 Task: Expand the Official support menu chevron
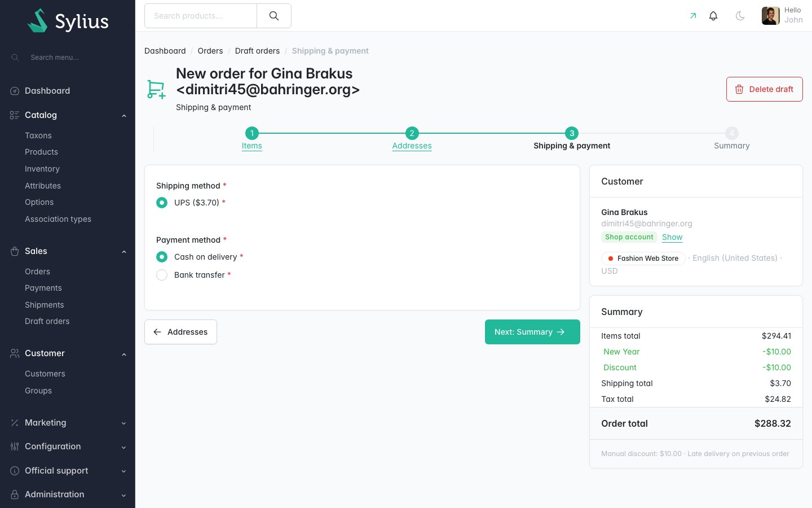coord(124,471)
